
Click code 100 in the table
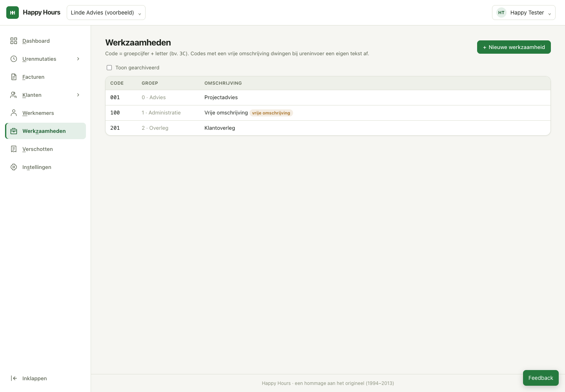pyautogui.click(x=115, y=113)
